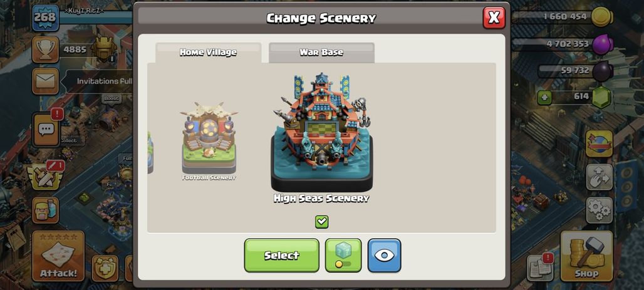Toggle the cube switch button

(343, 256)
